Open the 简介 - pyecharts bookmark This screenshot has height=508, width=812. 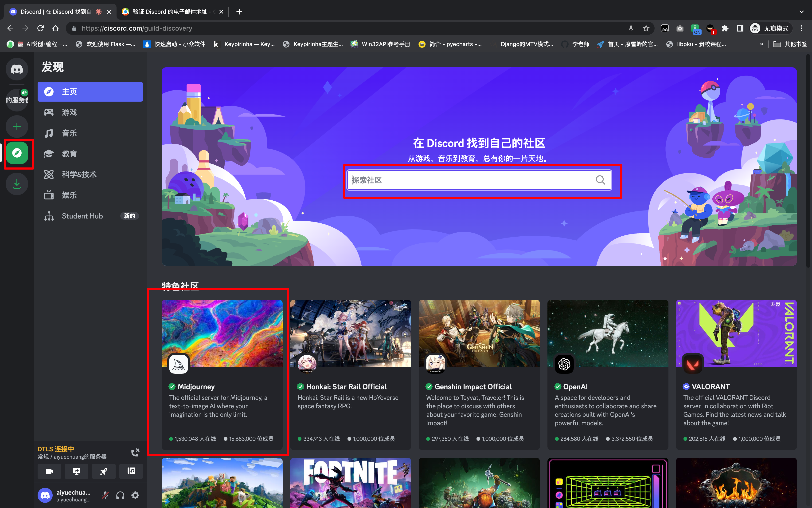[x=450, y=44]
